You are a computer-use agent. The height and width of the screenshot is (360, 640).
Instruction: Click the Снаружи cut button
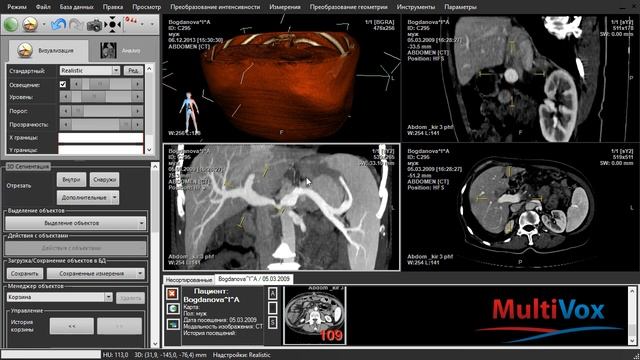pos(104,180)
